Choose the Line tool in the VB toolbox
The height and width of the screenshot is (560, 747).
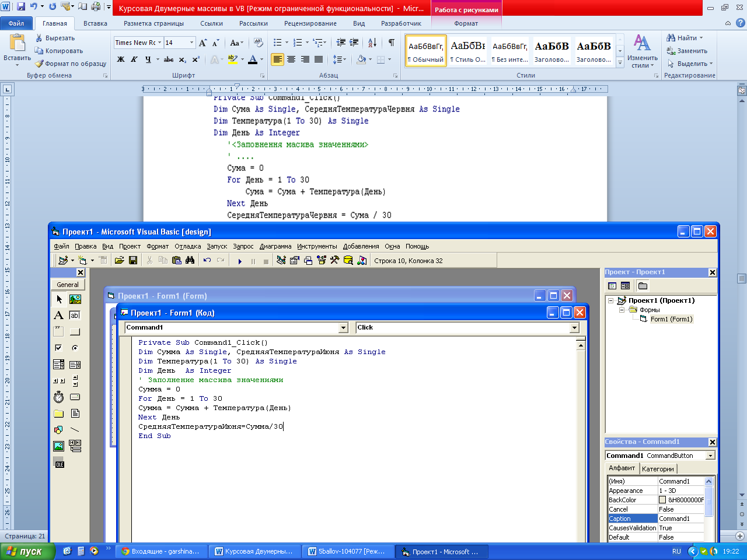[75, 430]
